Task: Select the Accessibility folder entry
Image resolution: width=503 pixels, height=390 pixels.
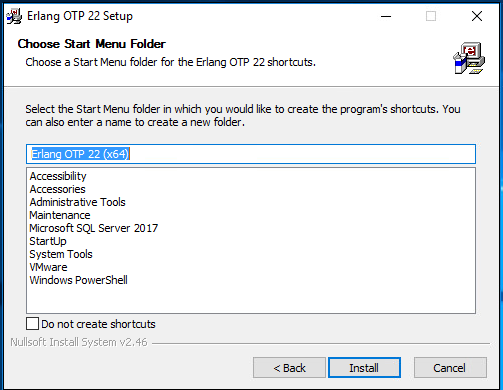Action: [58, 176]
